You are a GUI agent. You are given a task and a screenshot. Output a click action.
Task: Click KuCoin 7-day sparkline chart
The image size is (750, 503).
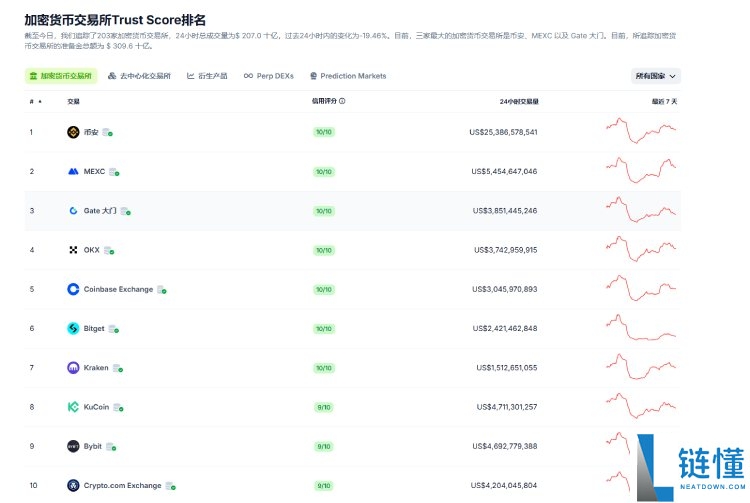(641, 405)
